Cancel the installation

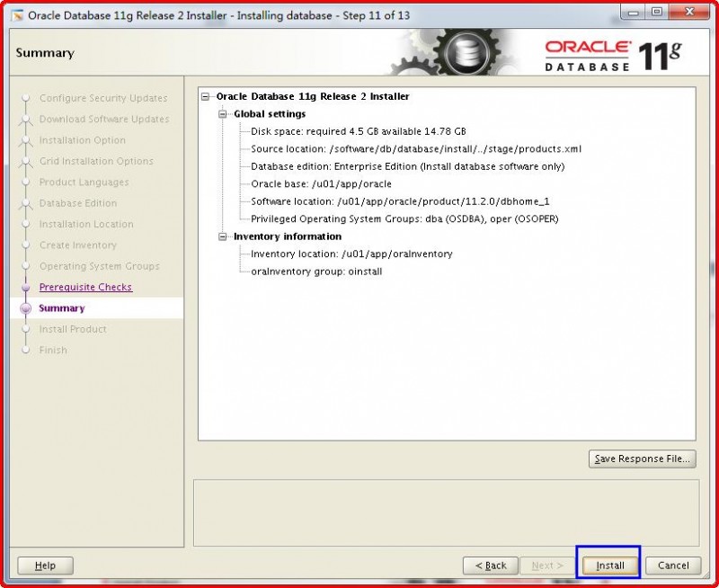[x=672, y=566]
